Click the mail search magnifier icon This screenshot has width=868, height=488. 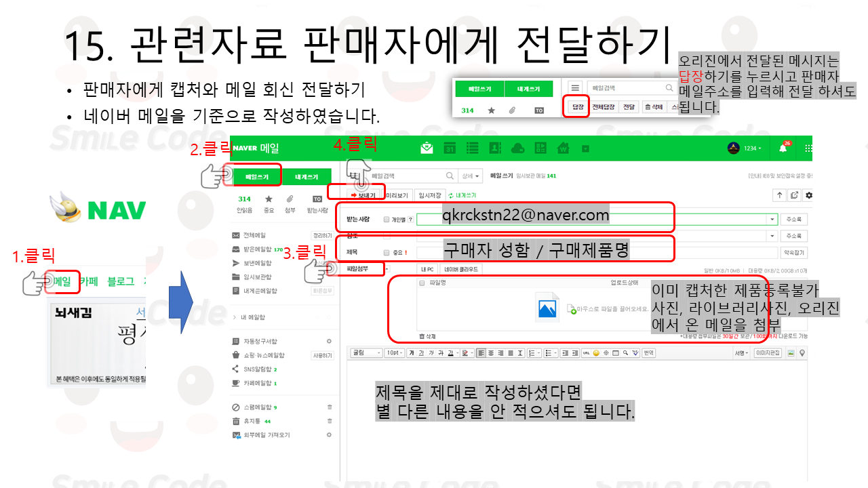click(x=448, y=176)
